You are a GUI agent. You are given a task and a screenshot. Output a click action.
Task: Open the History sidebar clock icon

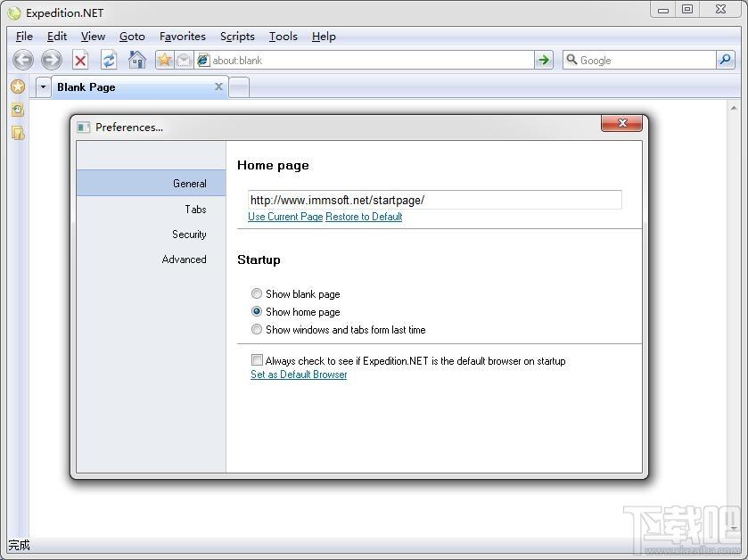pyautogui.click(x=18, y=111)
